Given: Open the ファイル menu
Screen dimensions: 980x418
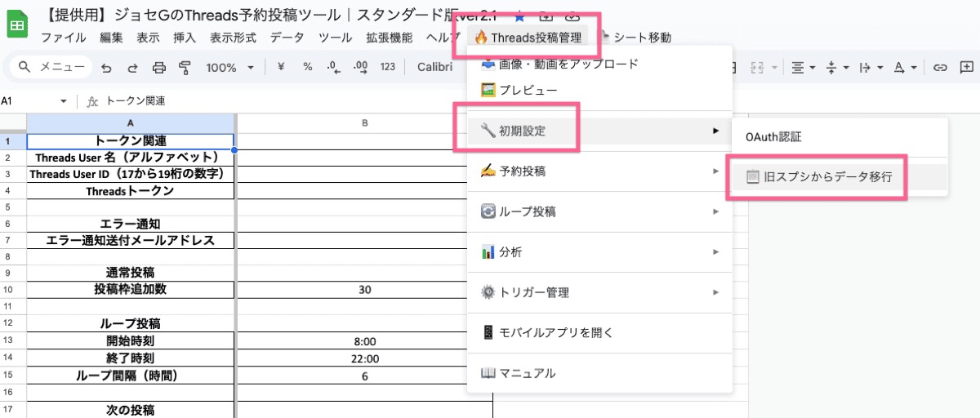Looking at the screenshot, I should (64, 38).
